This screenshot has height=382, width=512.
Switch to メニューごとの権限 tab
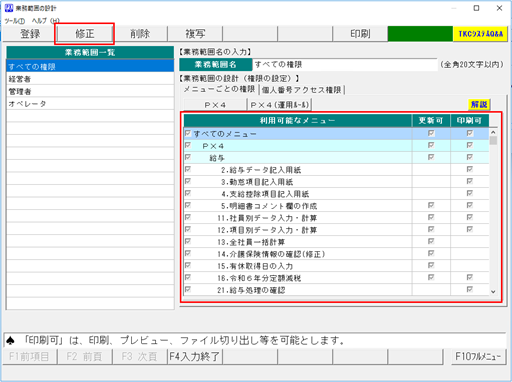[219, 89]
